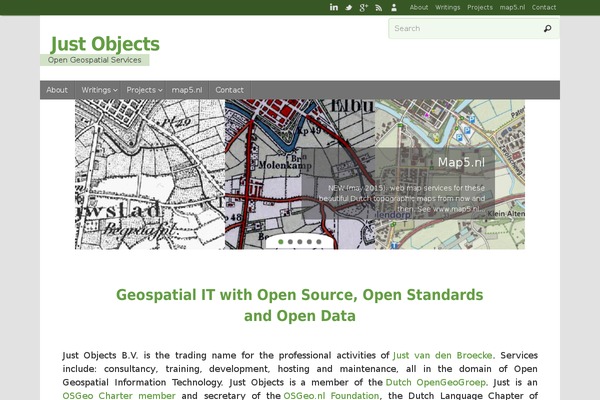
Task: Open About in the gray navigation bar
Action: tap(57, 90)
